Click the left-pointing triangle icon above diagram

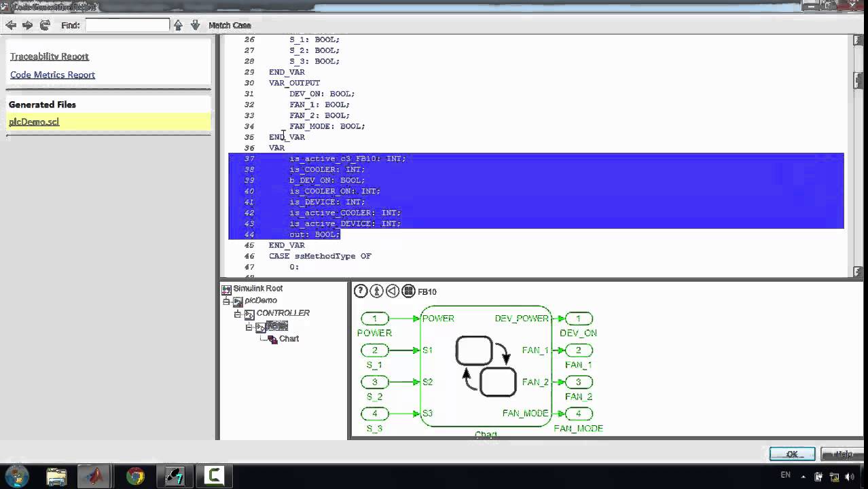pos(392,291)
